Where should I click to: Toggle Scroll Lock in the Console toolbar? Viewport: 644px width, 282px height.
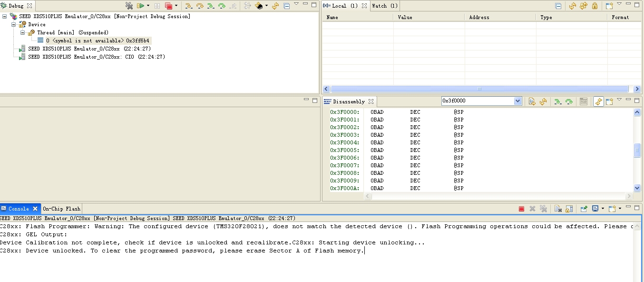point(569,209)
